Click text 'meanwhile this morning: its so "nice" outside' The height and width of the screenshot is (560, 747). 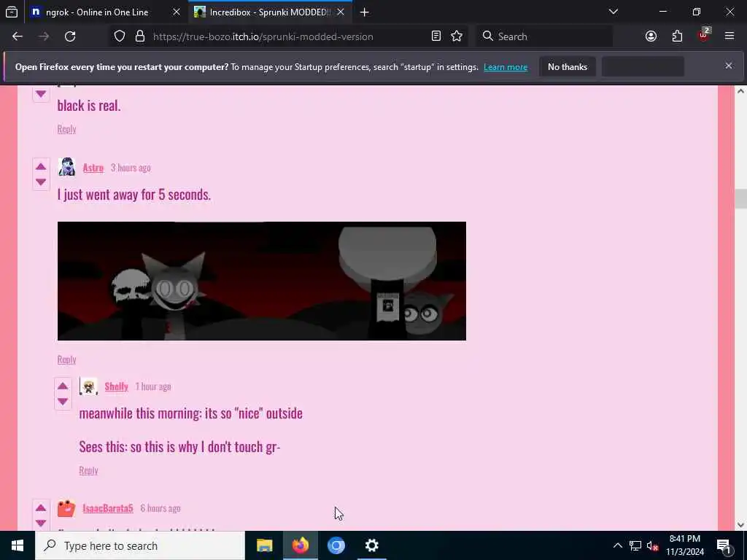pyautogui.click(x=191, y=413)
